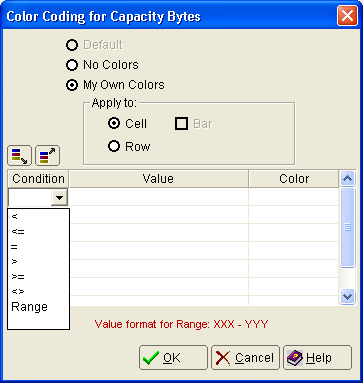
Task: Click the Condition column header
Action: point(38,179)
